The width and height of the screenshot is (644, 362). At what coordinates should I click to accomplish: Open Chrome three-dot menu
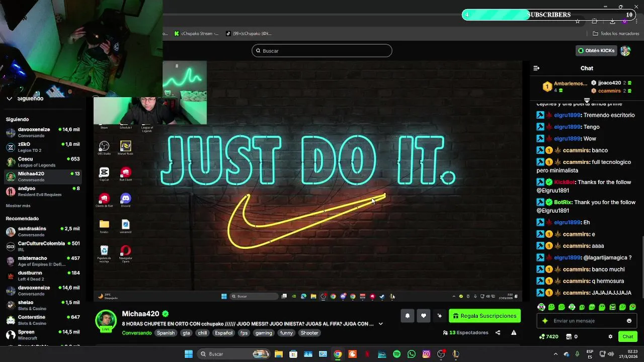(636, 21)
